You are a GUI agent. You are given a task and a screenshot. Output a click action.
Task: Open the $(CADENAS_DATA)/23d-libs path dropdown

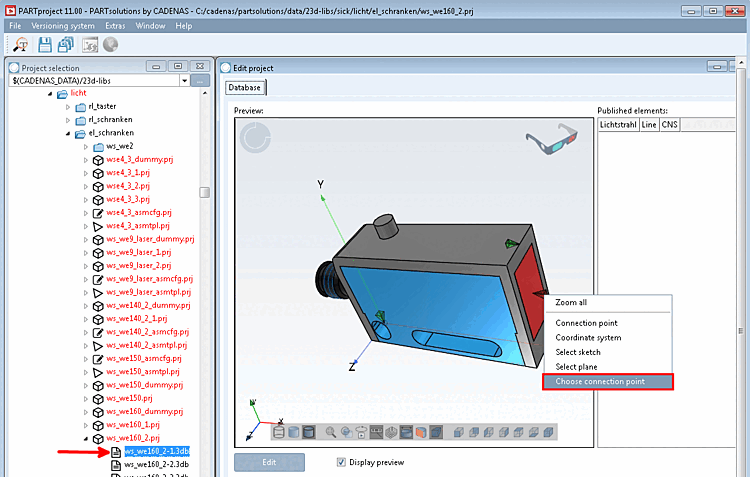point(185,81)
